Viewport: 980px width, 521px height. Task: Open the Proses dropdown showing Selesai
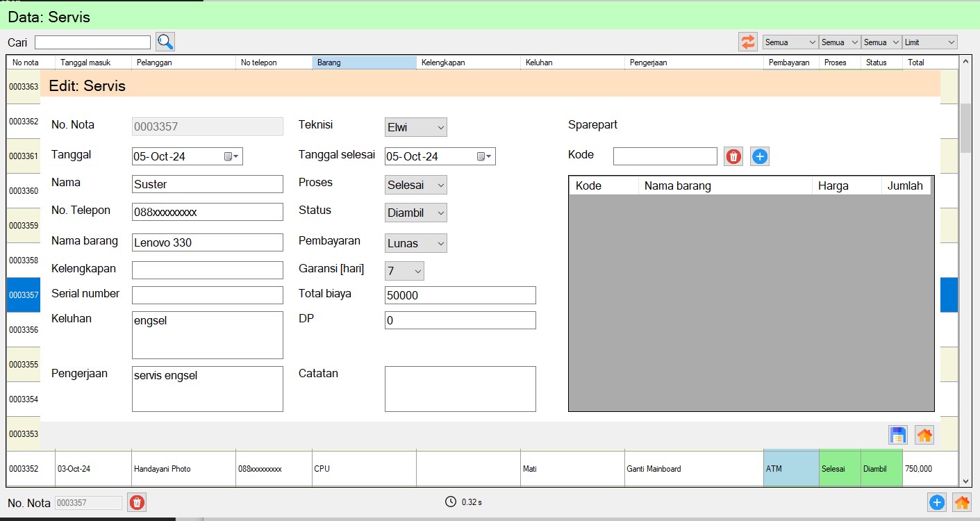click(416, 185)
